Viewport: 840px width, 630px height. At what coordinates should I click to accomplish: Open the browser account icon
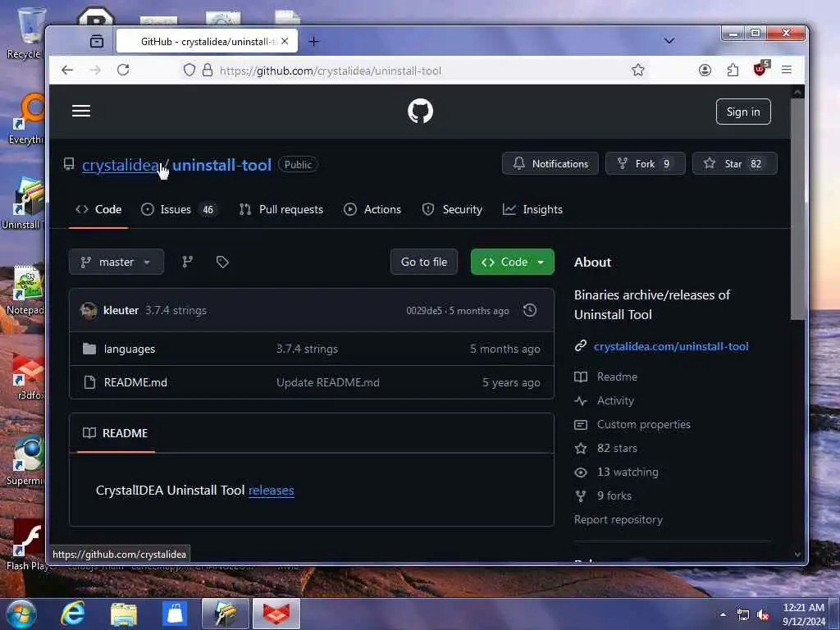coord(705,71)
